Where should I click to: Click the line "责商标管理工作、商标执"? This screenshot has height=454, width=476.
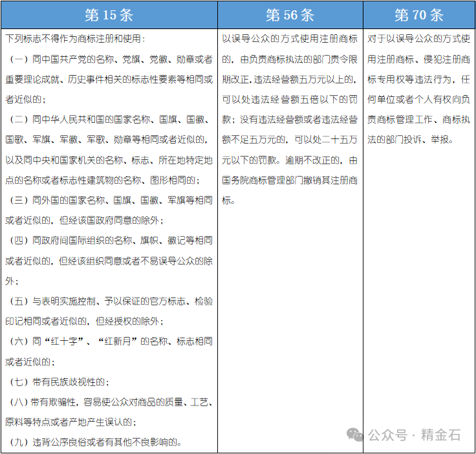(x=419, y=120)
